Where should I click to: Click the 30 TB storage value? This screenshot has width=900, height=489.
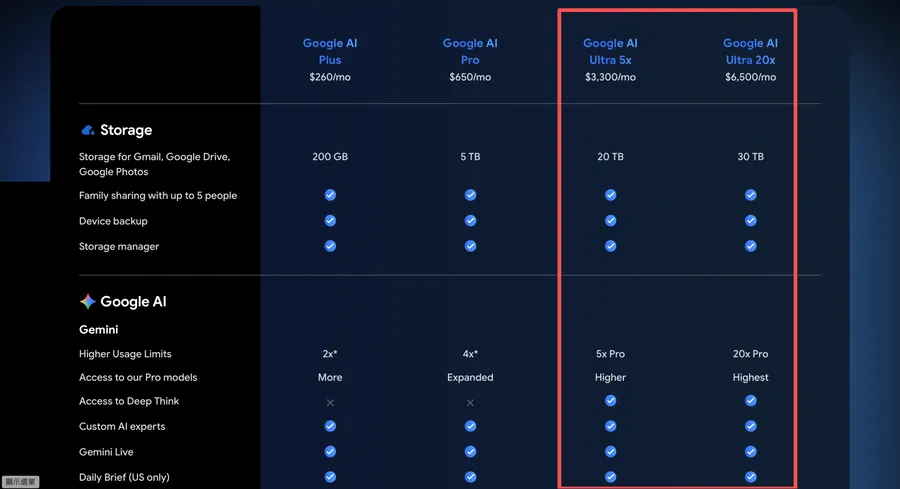tap(750, 157)
